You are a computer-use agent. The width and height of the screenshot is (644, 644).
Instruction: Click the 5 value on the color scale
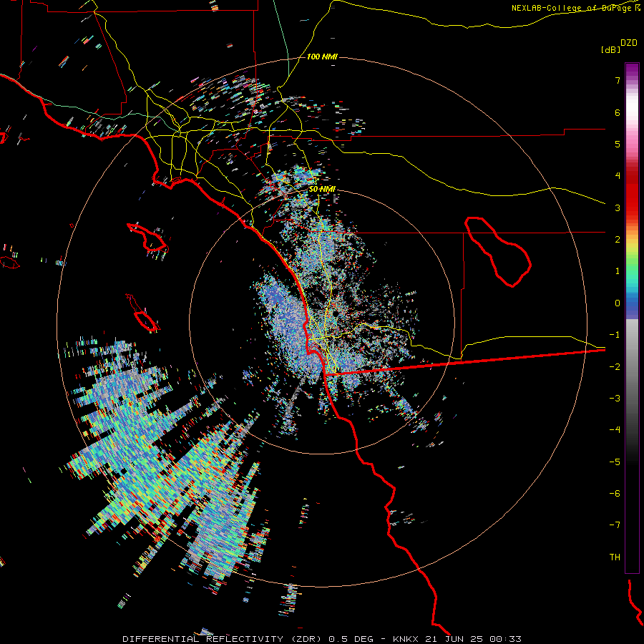(x=618, y=144)
